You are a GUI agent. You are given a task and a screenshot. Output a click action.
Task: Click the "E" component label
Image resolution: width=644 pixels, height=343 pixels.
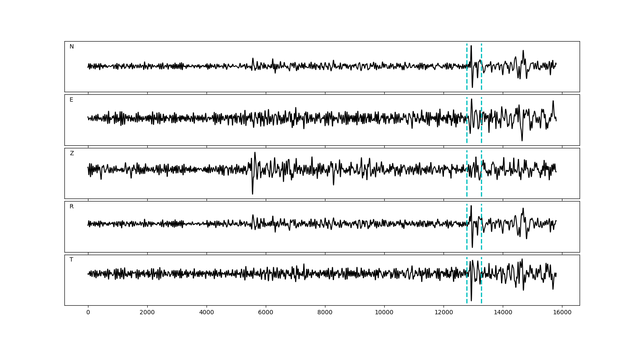pos(71,100)
